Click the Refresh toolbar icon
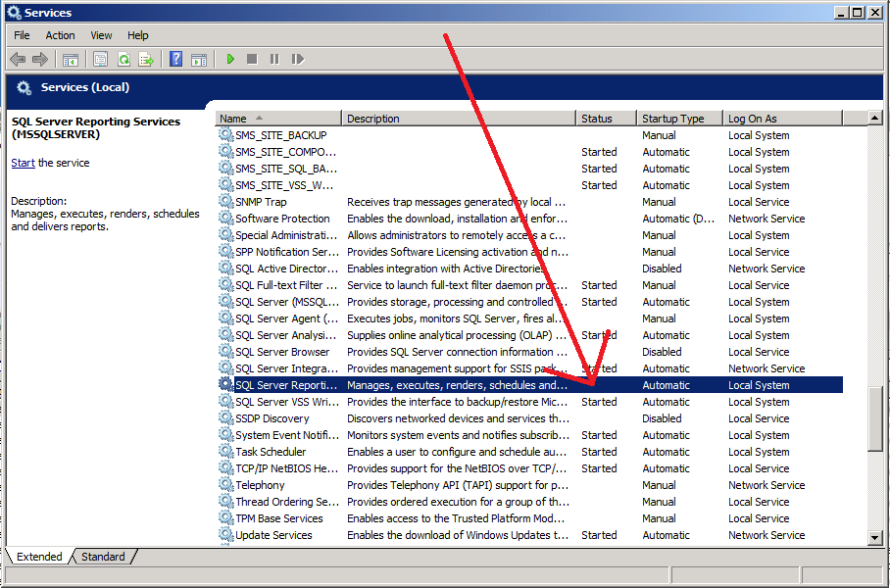 tap(124, 59)
